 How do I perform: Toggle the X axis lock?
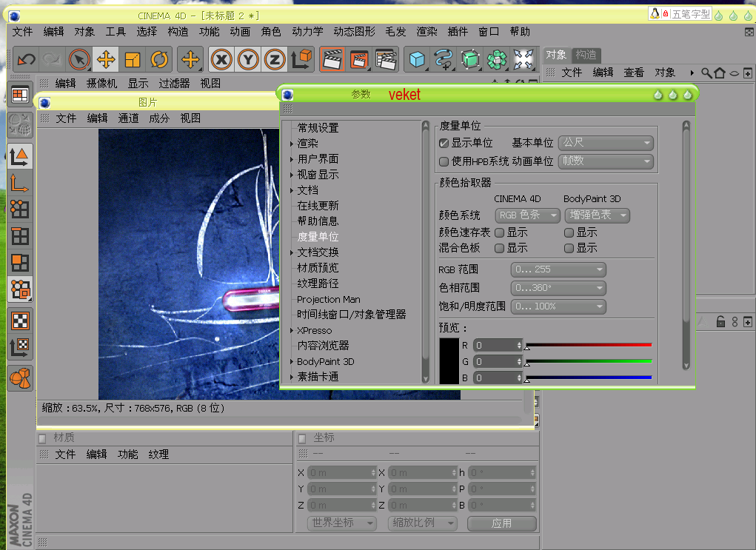pyautogui.click(x=221, y=60)
